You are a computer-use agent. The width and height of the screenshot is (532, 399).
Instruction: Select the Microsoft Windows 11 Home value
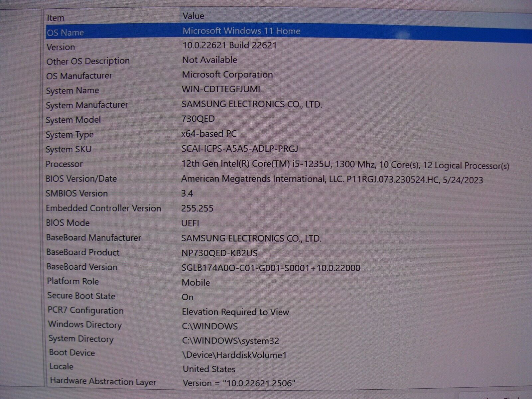tap(241, 31)
